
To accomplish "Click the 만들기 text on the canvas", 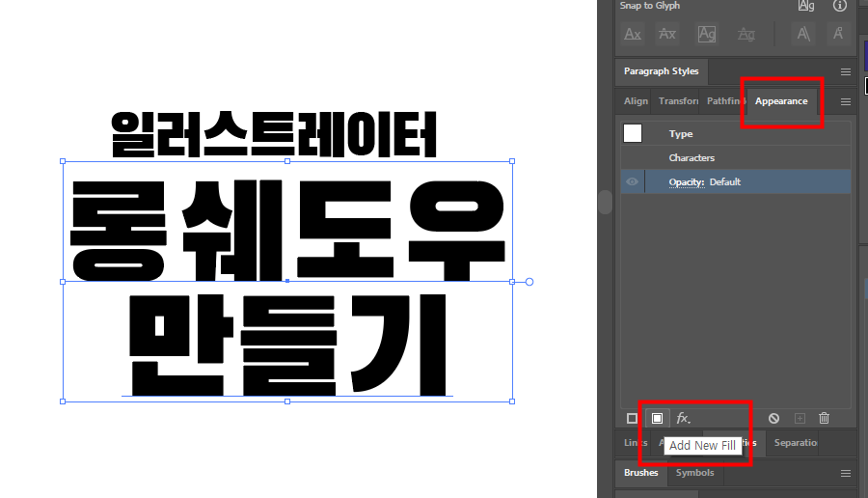I will (287, 346).
